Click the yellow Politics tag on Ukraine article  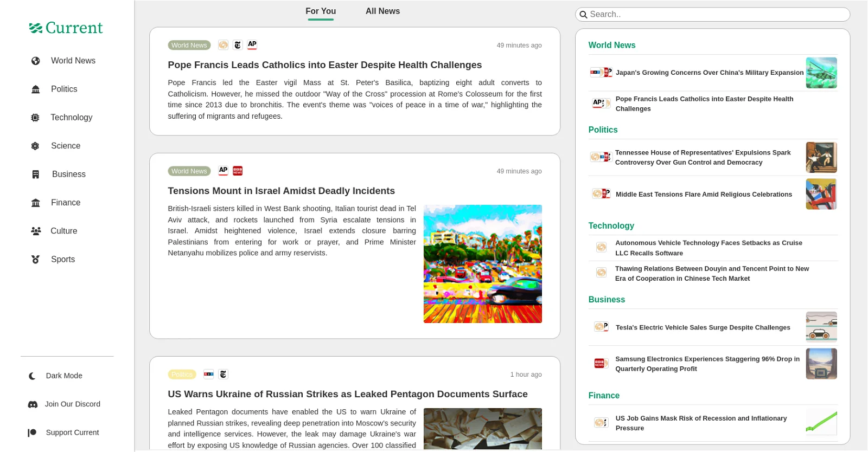tap(182, 374)
